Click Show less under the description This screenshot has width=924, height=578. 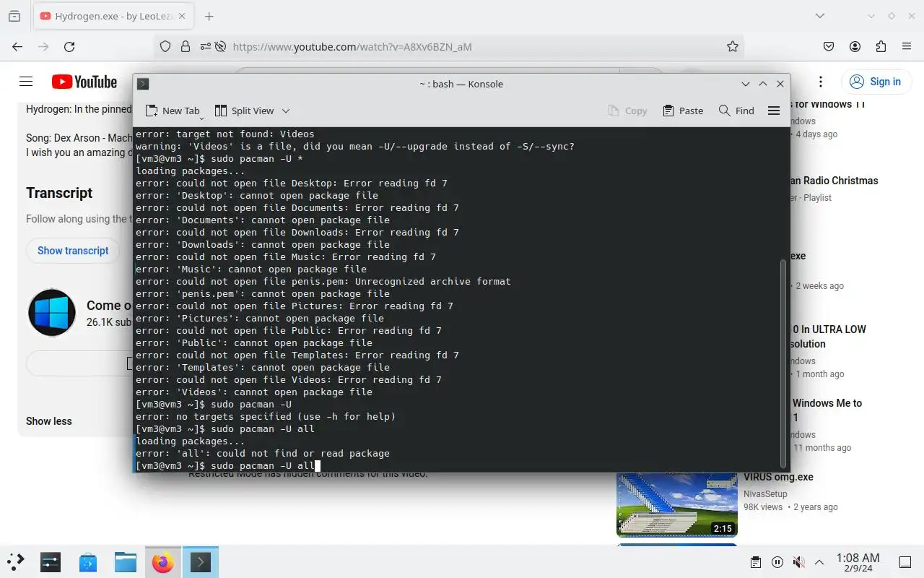(49, 421)
